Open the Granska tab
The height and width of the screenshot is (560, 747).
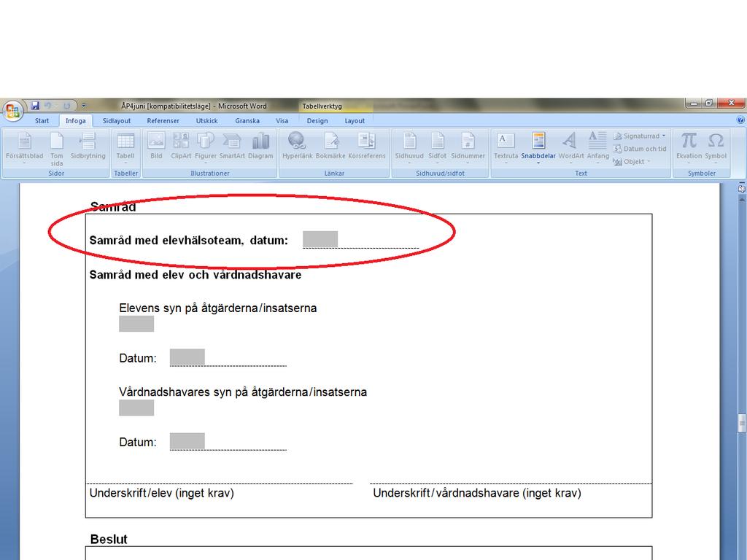[247, 121]
